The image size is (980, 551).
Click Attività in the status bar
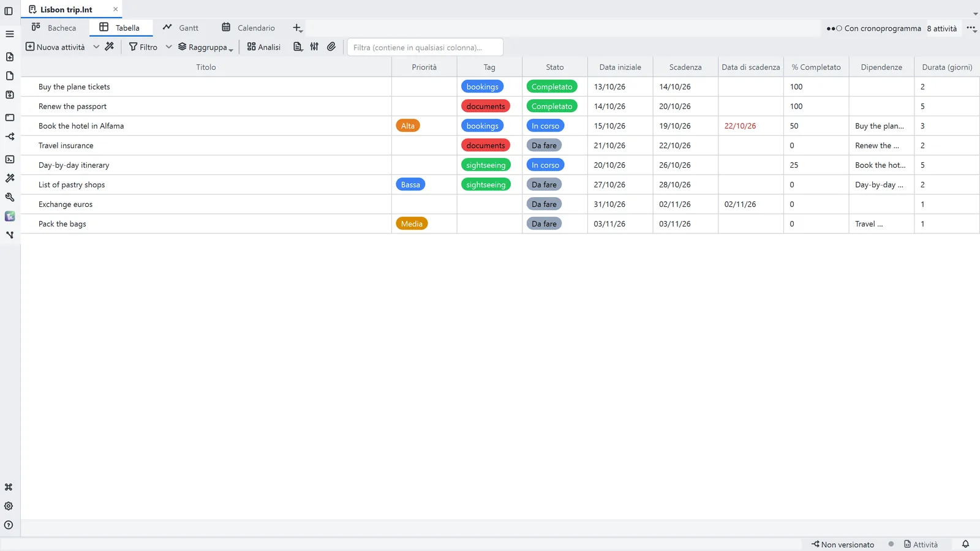921,544
